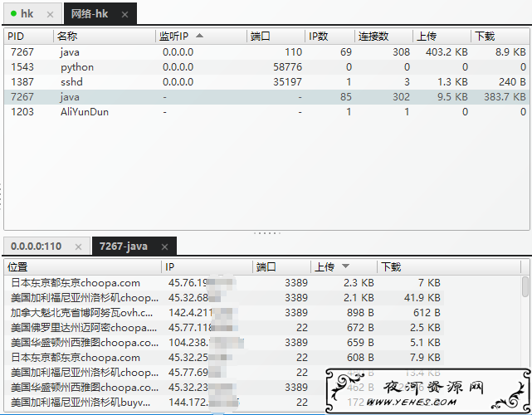Click download value 383.7 KB

click(505, 97)
